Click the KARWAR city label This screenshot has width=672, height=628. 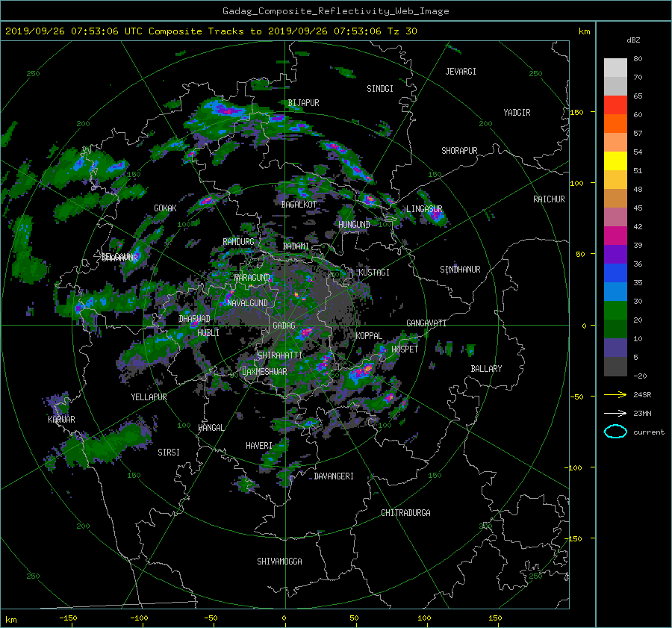61,420
